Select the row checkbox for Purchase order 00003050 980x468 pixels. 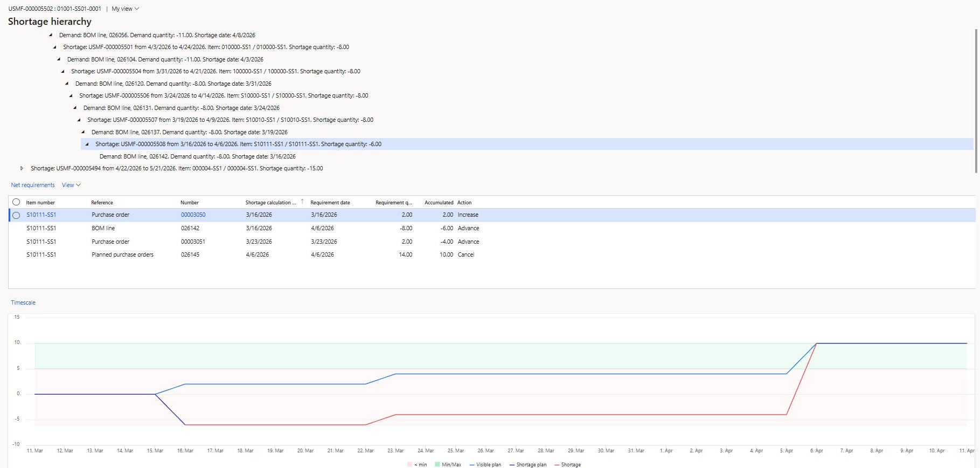(16, 215)
